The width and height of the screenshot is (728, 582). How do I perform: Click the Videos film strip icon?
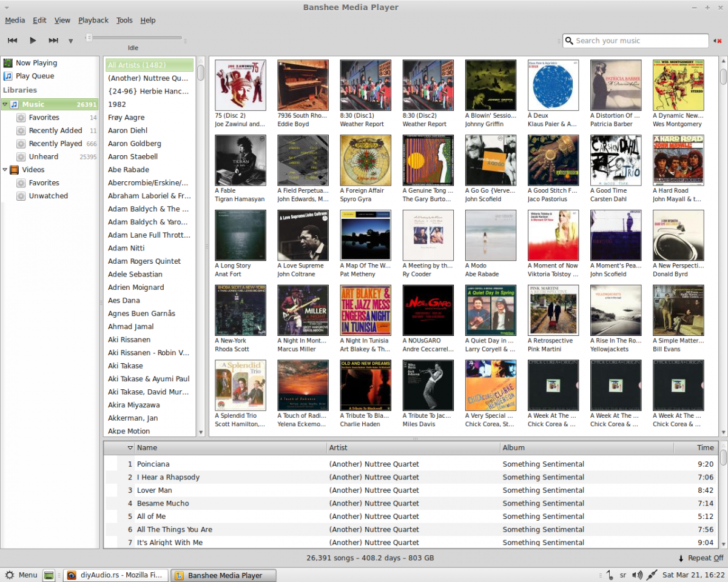click(x=15, y=170)
